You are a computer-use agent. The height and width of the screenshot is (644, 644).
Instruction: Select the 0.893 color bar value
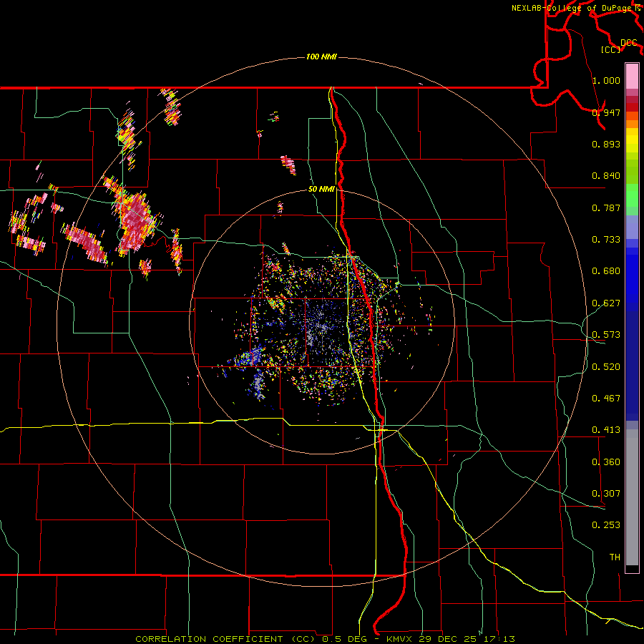pyautogui.click(x=606, y=144)
